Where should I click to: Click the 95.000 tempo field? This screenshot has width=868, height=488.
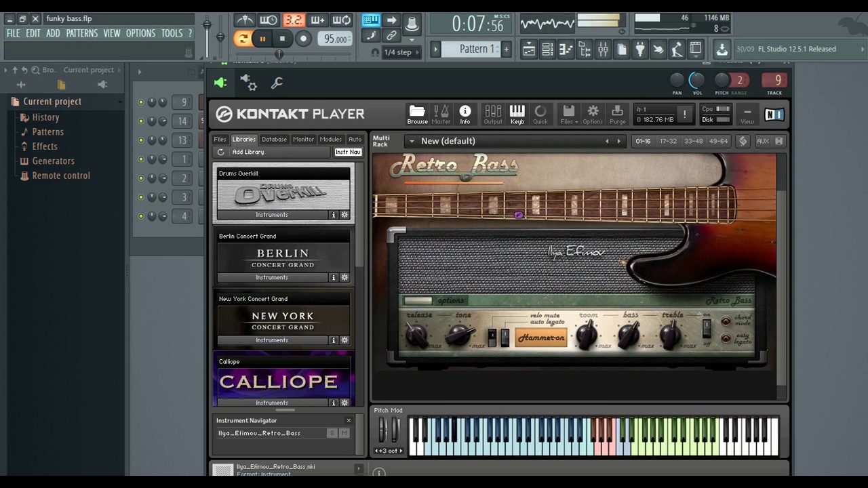335,39
